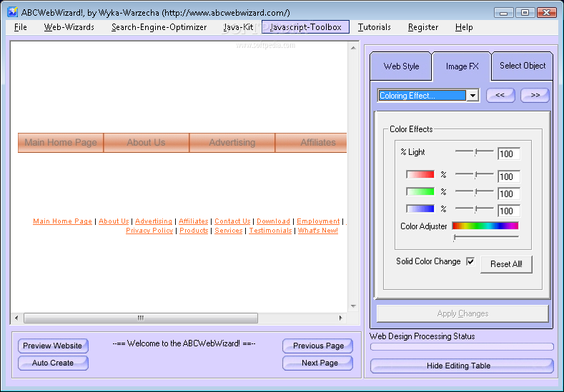Click the Reset All! button

pyautogui.click(x=506, y=264)
